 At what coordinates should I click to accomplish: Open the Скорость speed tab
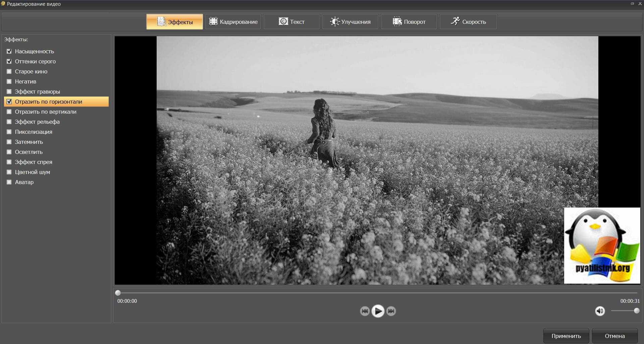pyautogui.click(x=468, y=22)
